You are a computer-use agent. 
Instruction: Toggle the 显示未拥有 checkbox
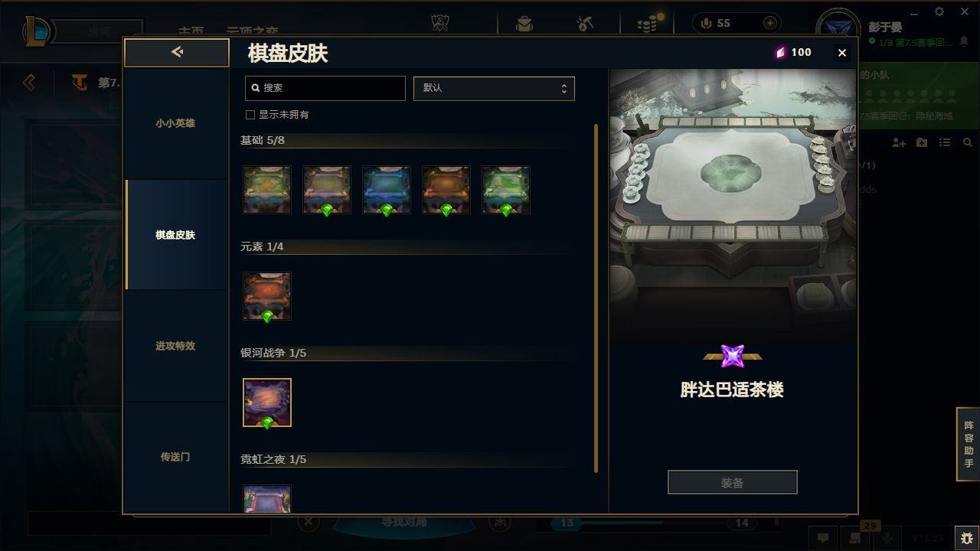pos(250,115)
